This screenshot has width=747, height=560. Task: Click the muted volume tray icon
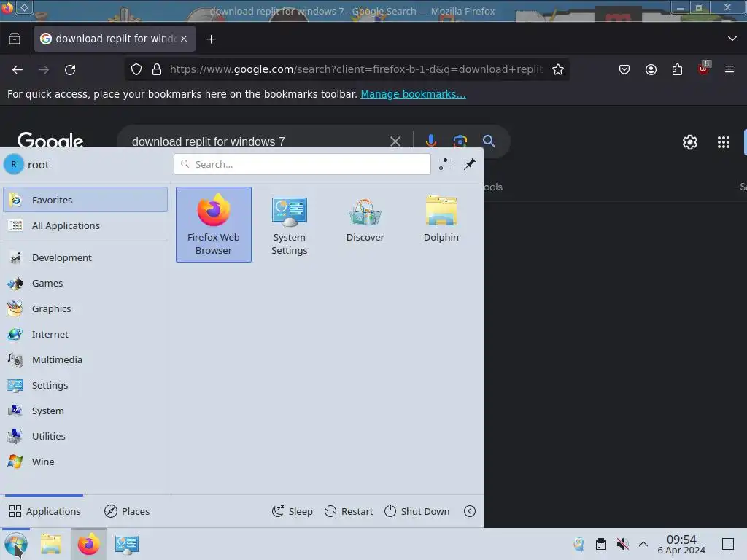point(622,544)
